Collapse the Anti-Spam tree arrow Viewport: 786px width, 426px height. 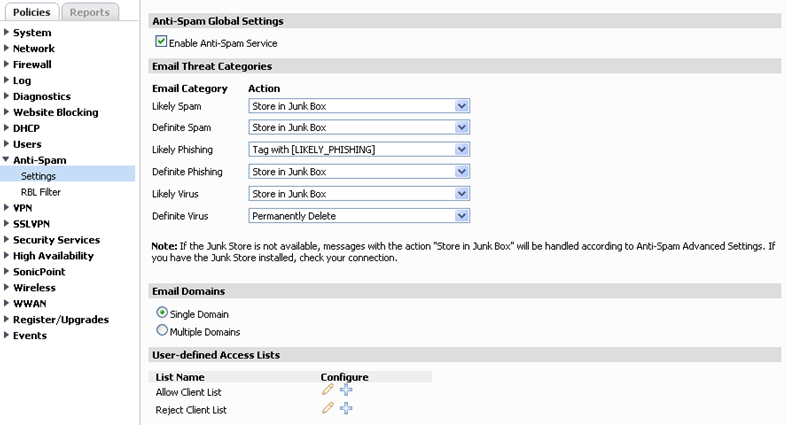click(x=6, y=159)
